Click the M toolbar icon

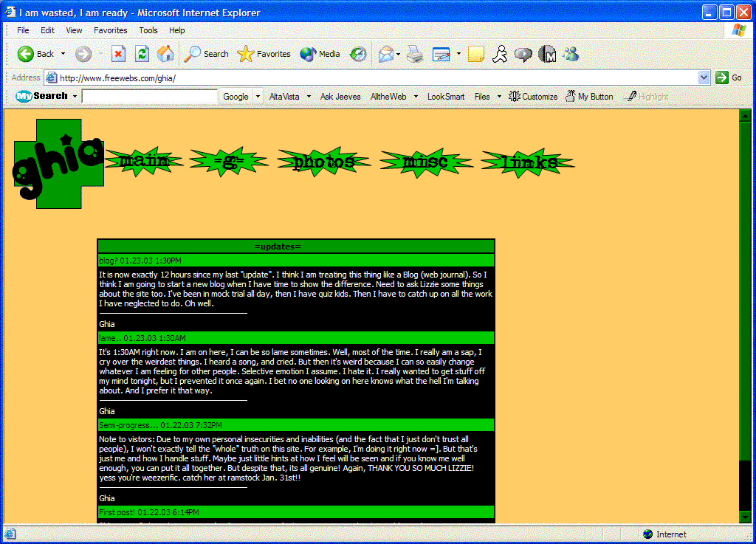click(x=547, y=54)
